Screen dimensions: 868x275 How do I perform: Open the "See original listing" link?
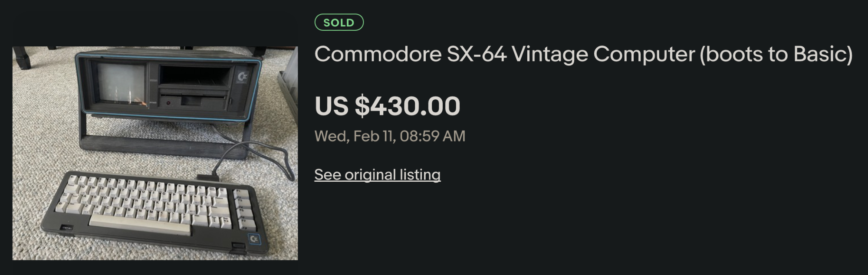[x=377, y=175]
